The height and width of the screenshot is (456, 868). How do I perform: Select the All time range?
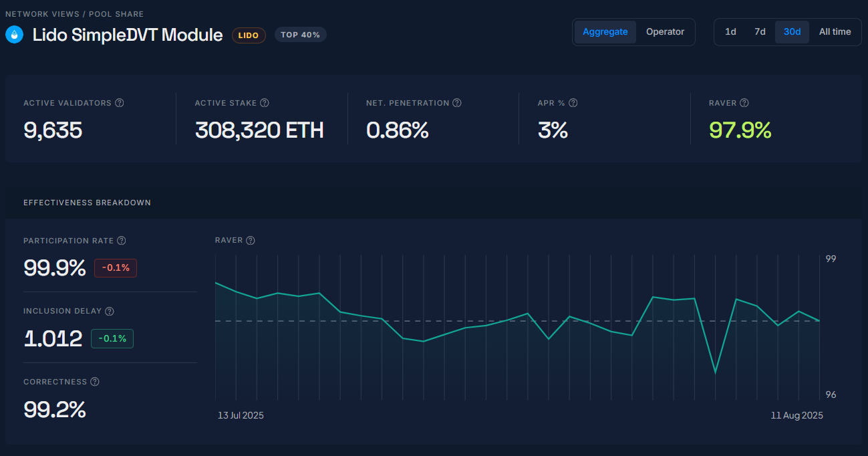pos(835,31)
